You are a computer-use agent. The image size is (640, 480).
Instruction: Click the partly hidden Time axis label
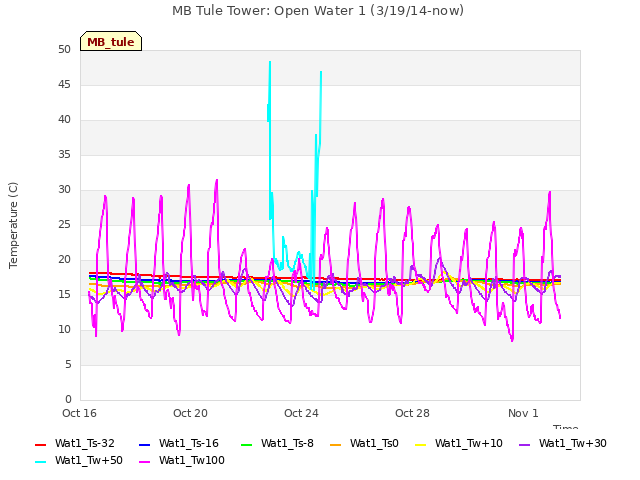566,427
